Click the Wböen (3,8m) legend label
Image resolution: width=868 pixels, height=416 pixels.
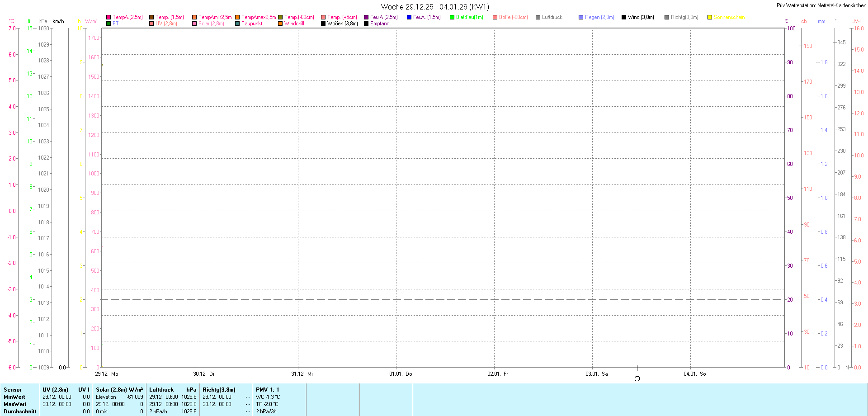click(342, 24)
